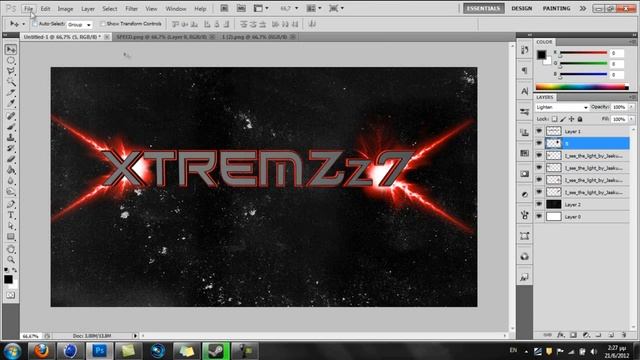The width and height of the screenshot is (640, 360).
Task: Select Layer 2 black thumbnail
Action: click(553, 204)
